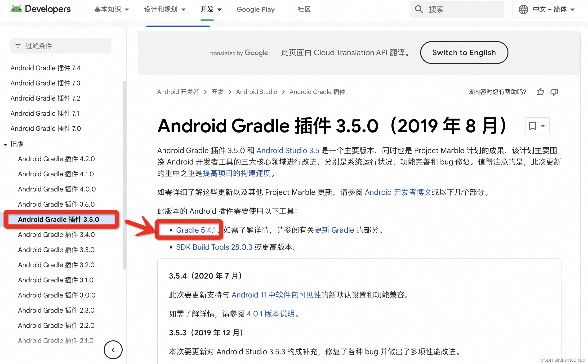Open the Android 11 中软件包可见性 link
Viewport: 588px width, 364px height.
pos(276,295)
